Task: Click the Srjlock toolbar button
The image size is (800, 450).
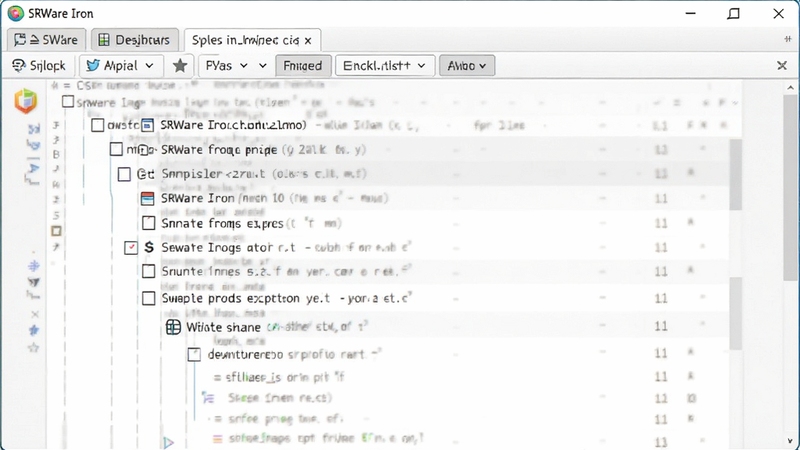Action: pos(39,66)
